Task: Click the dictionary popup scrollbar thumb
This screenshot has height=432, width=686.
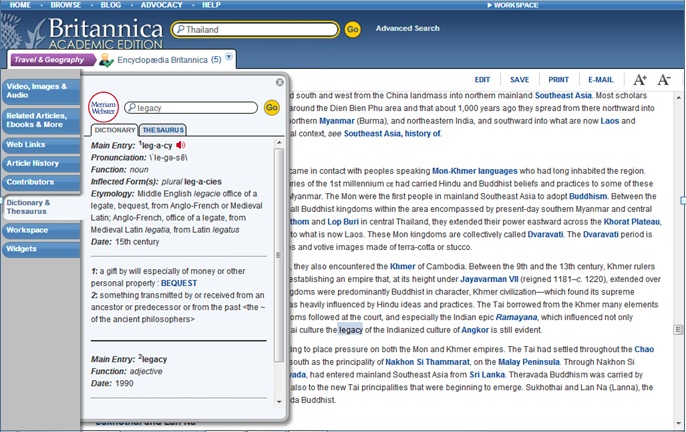Action: [279, 255]
